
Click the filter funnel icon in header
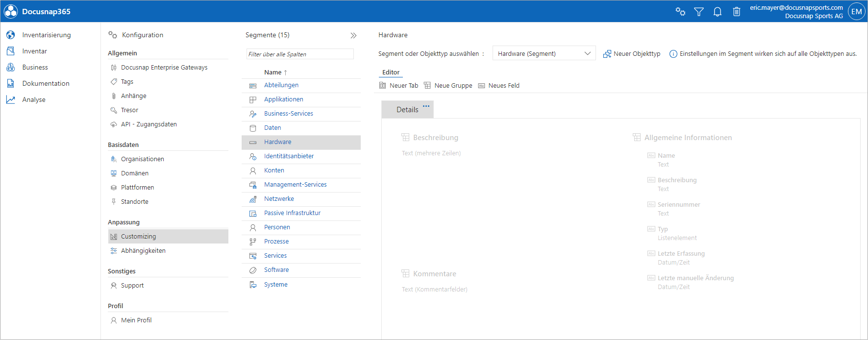point(698,12)
